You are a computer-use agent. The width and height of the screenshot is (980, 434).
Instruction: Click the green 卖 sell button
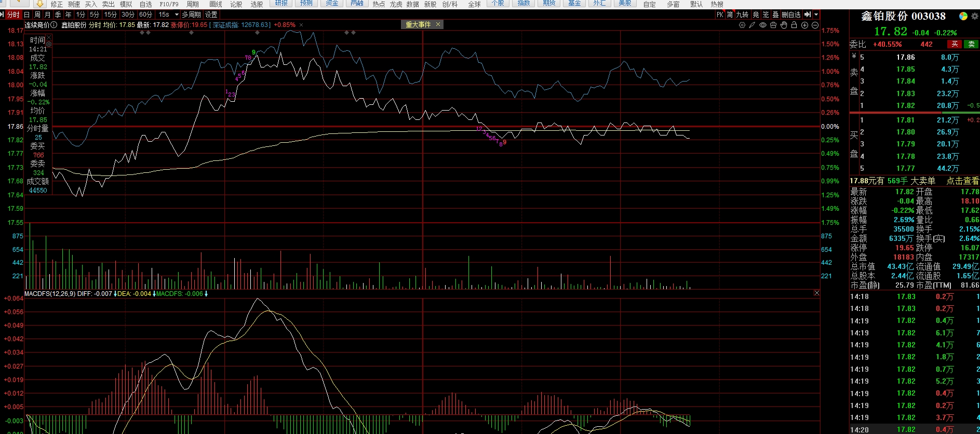(971, 44)
